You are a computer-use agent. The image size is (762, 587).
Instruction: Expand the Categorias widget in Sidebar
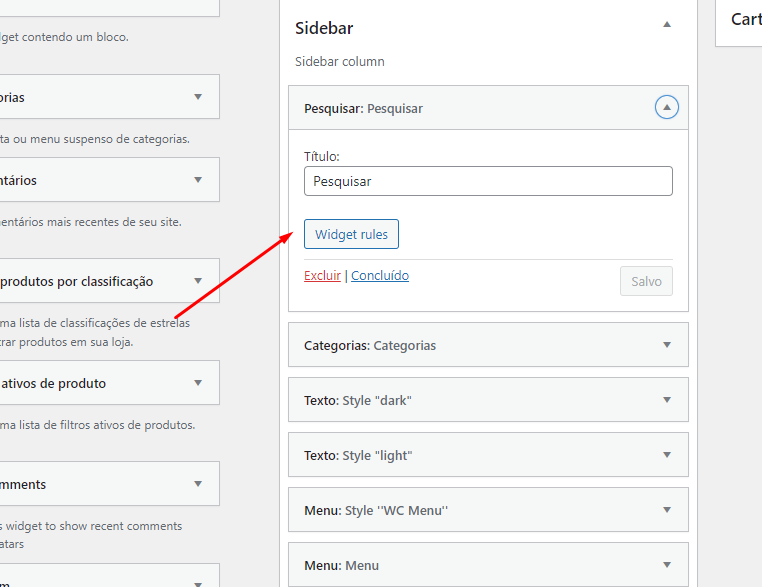[x=667, y=345]
